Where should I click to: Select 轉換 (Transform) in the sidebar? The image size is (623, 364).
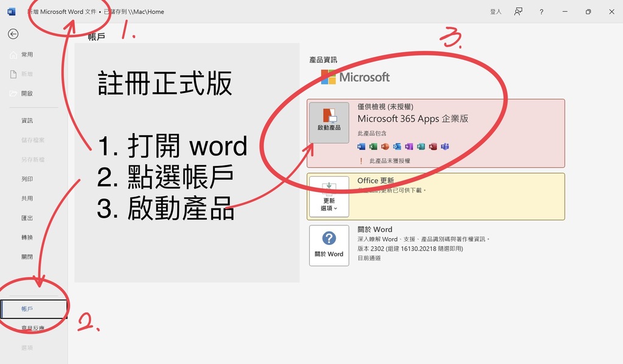point(27,237)
